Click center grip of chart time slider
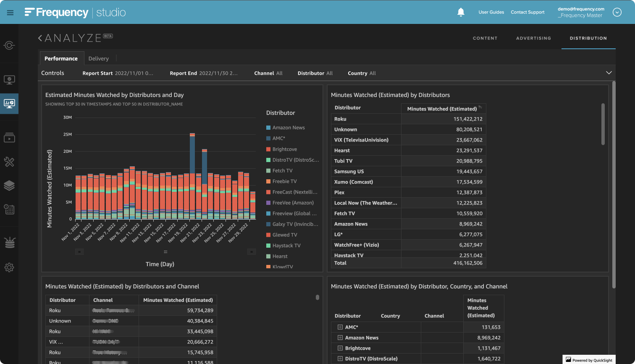This screenshot has height=364, width=635. (x=165, y=252)
